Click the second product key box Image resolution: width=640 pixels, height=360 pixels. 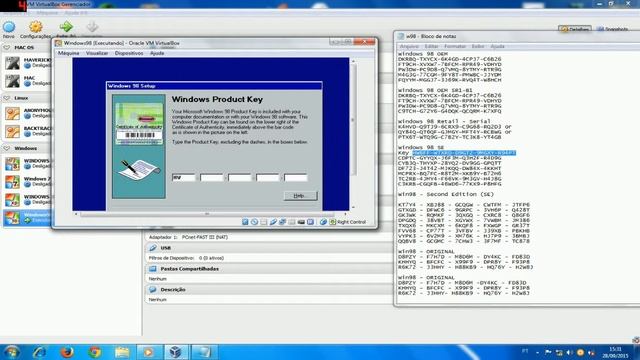click(x=211, y=178)
